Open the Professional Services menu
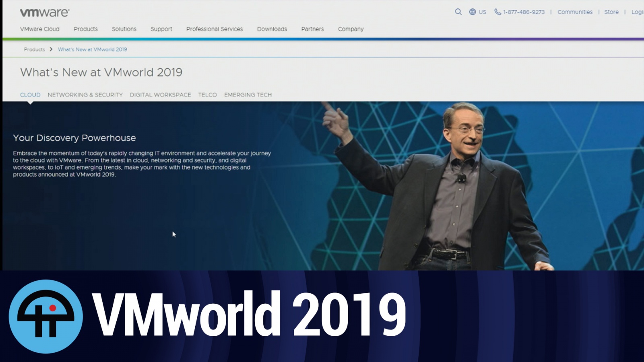The width and height of the screenshot is (644, 362). coord(215,29)
